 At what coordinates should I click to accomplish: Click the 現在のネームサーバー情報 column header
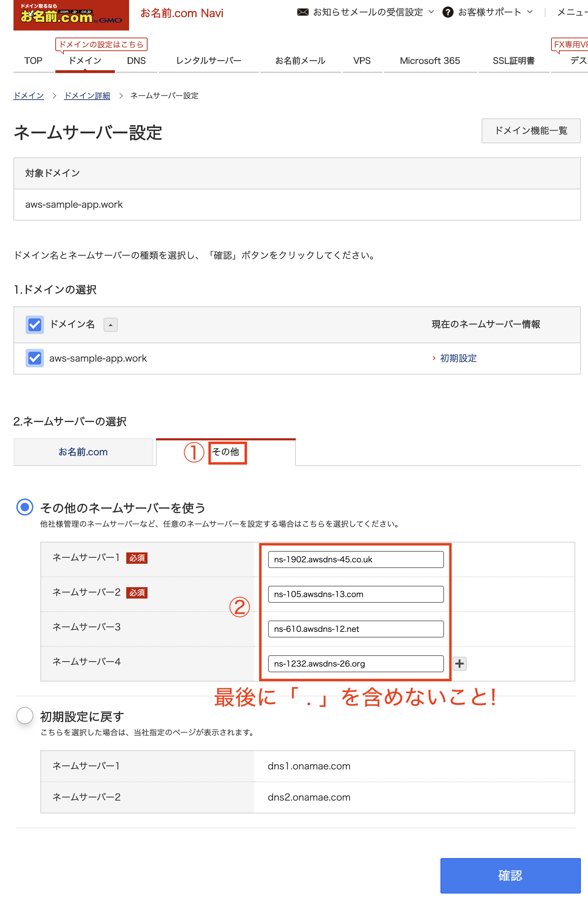click(486, 324)
